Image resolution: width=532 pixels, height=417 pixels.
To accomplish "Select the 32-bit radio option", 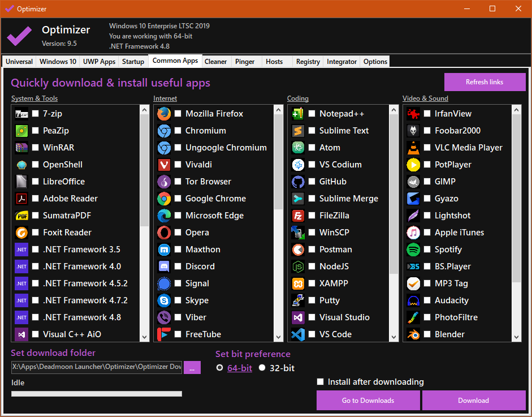I will coord(262,368).
